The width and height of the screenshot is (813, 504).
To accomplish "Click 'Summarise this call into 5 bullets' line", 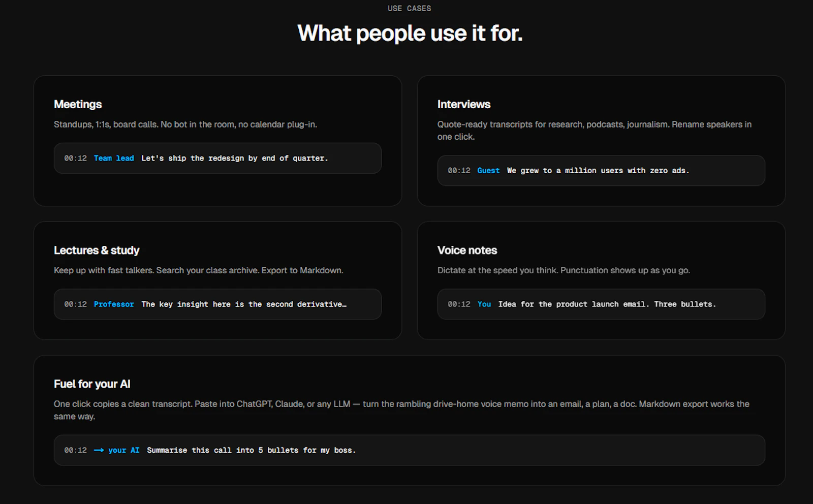I will [252, 450].
